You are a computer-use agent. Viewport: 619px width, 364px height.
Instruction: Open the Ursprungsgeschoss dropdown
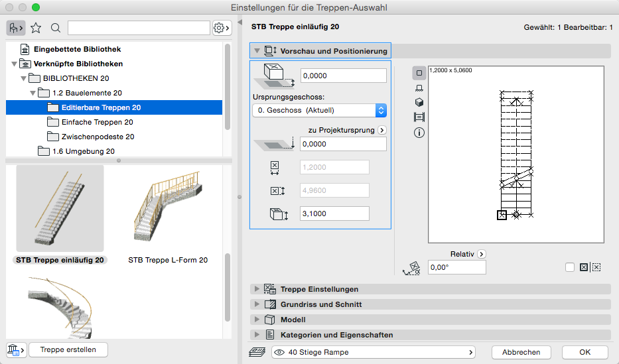[x=319, y=110]
